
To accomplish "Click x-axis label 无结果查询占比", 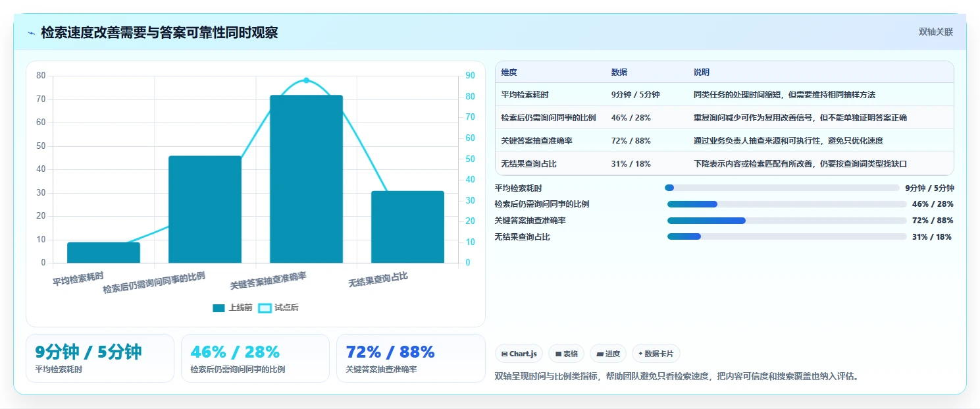I will pos(378,279).
